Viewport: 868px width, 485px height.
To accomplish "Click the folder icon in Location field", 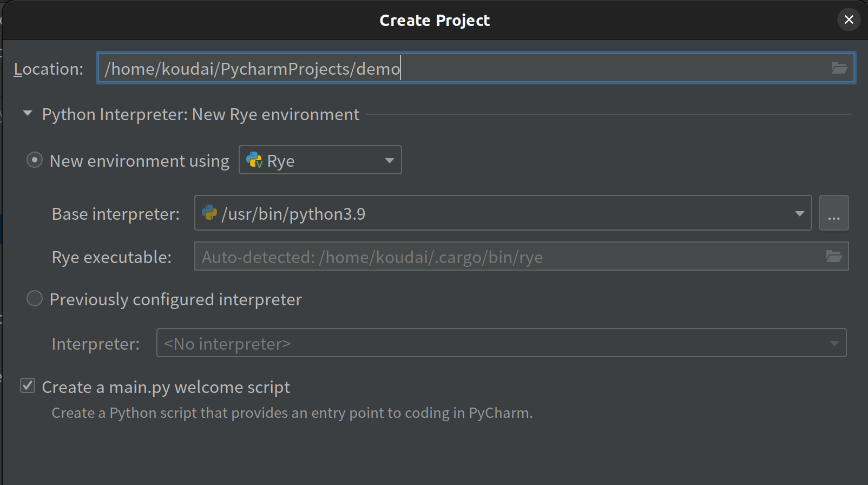I will click(839, 68).
